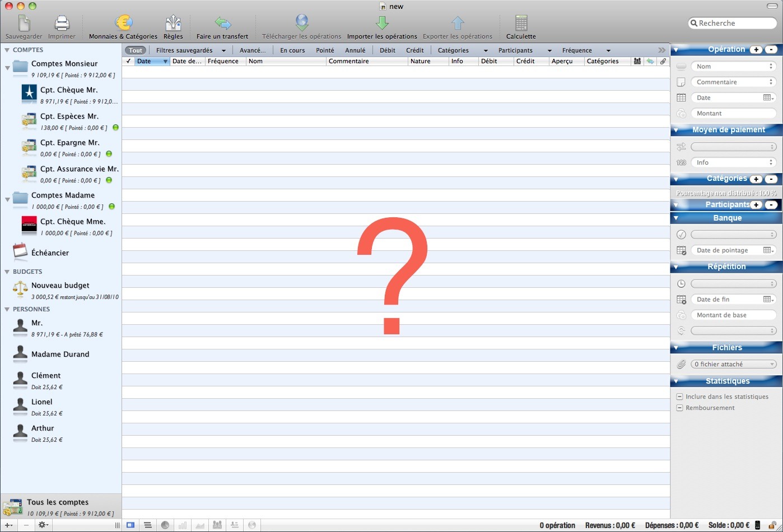Viewport: 783px width, 532px height.
Task: Open the Calculette tool
Action: pos(521,24)
